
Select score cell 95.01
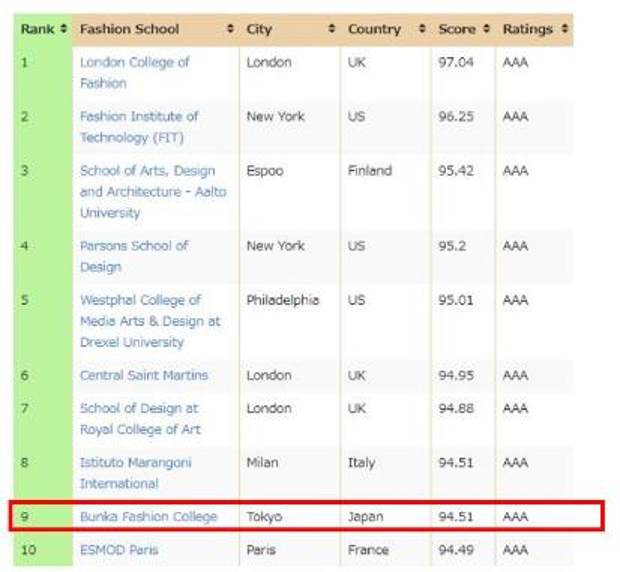tap(456, 300)
